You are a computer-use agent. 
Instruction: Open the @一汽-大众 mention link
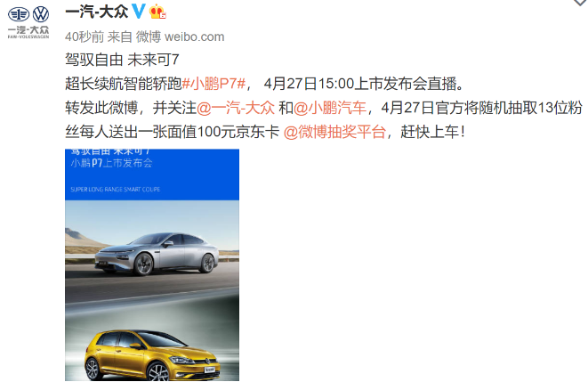point(236,108)
